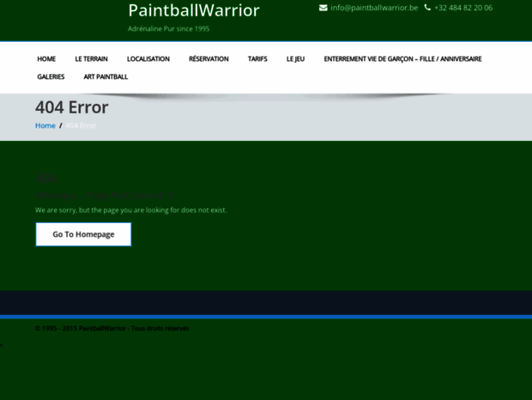The width and height of the screenshot is (532, 400).
Task: Go to LE TERRAIN menu page
Action: click(91, 59)
